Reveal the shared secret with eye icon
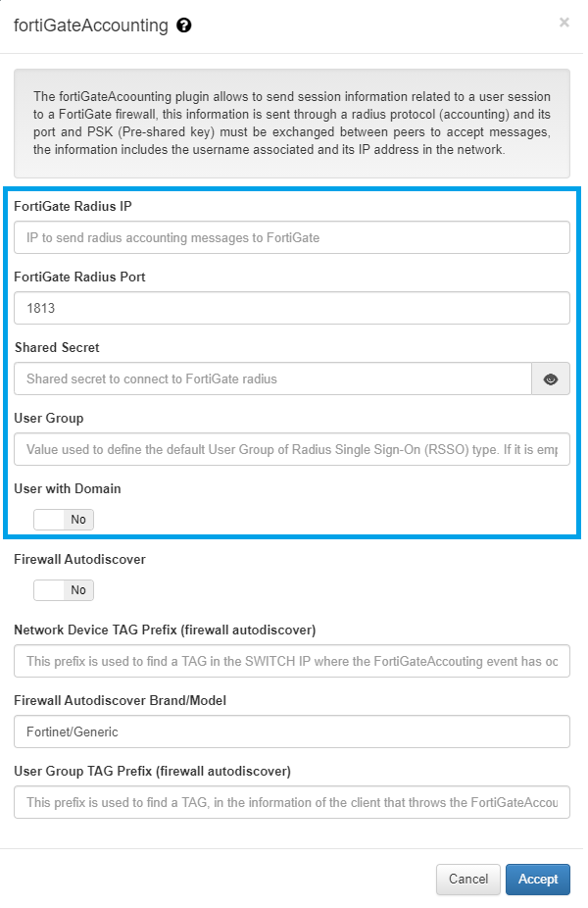 (x=550, y=379)
